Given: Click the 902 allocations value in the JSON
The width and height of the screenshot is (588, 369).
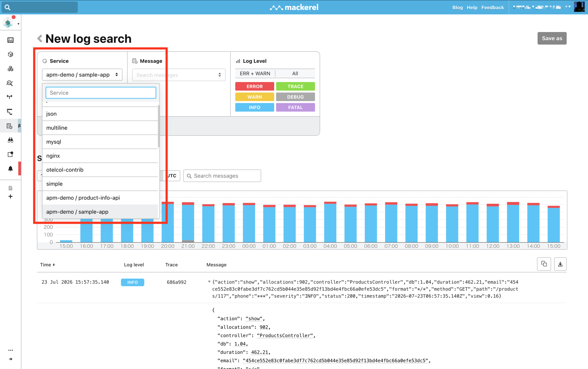Looking at the screenshot, I should point(264,327).
